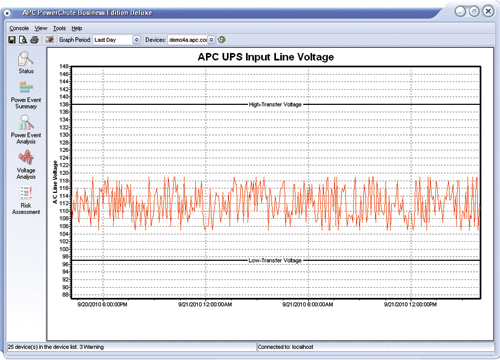Open Power Event Analysis in the sidebar
Screen dimensions: 500x360
[x=26, y=129]
